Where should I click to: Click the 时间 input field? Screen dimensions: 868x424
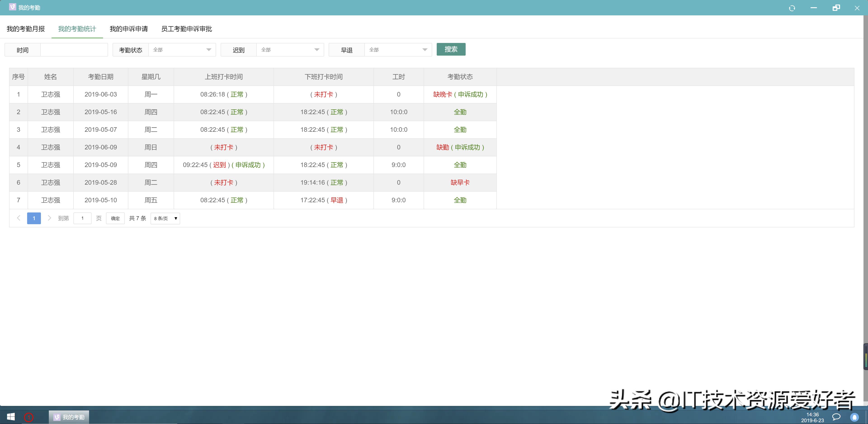[x=74, y=49]
